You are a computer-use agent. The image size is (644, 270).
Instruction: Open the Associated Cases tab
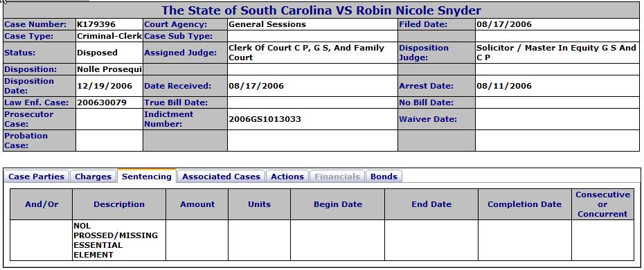coord(222,177)
